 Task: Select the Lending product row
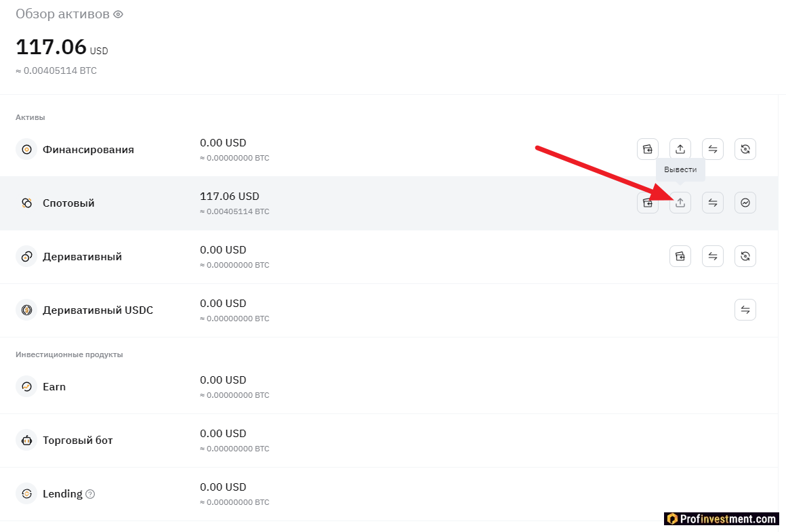(x=62, y=494)
